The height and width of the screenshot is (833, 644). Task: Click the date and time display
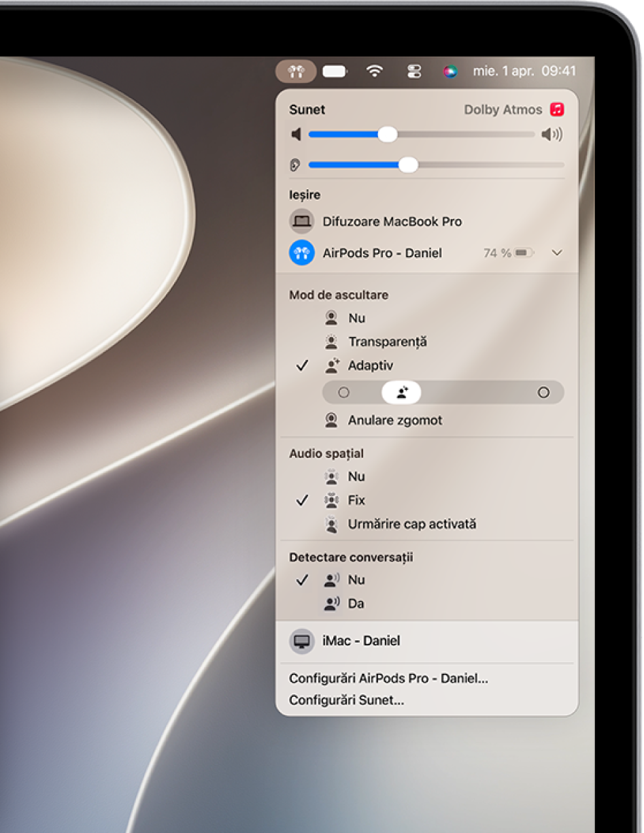[524, 71]
